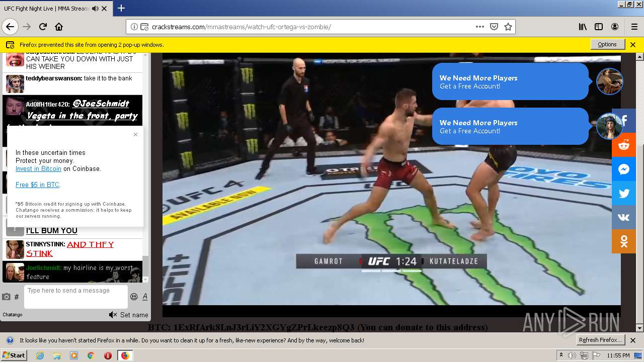Share the stream on Reddit

(x=624, y=145)
